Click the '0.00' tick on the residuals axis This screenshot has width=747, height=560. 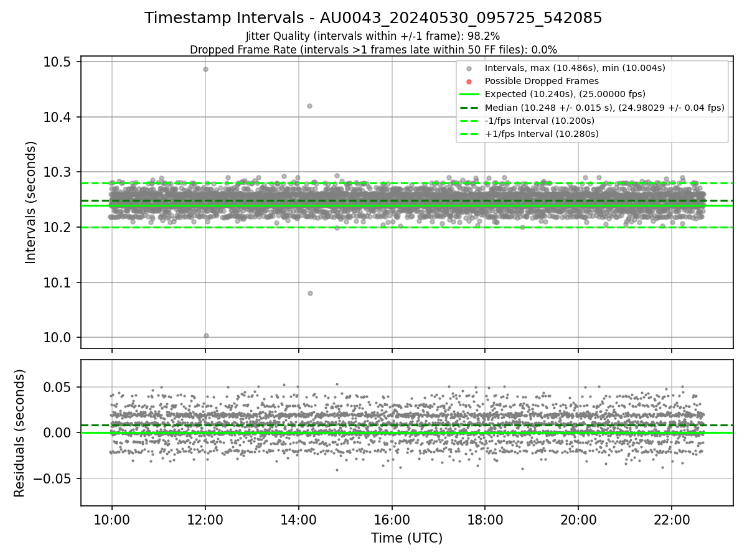(x=59, y=432)
